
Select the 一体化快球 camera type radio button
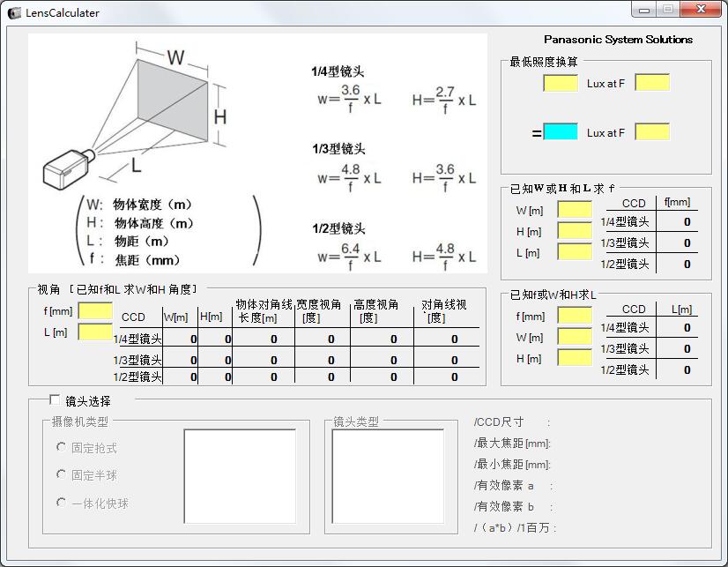pyautogui.click(x=61, y=503)
